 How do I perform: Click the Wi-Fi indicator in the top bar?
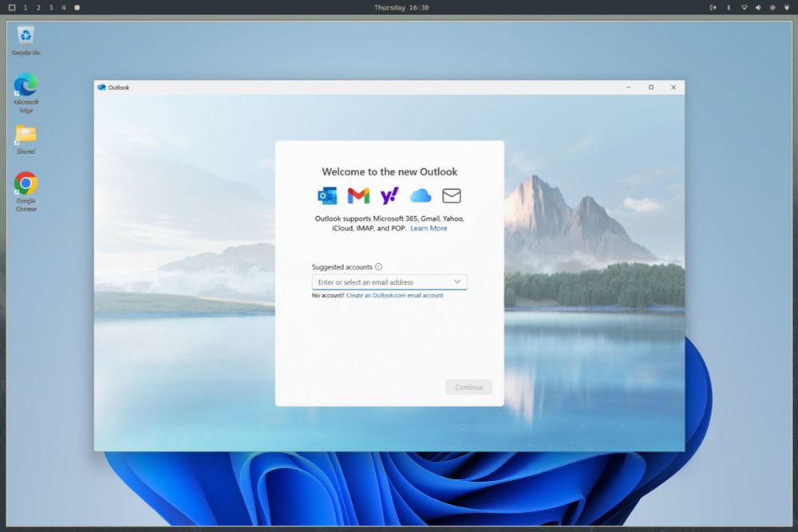click(745, 7)
